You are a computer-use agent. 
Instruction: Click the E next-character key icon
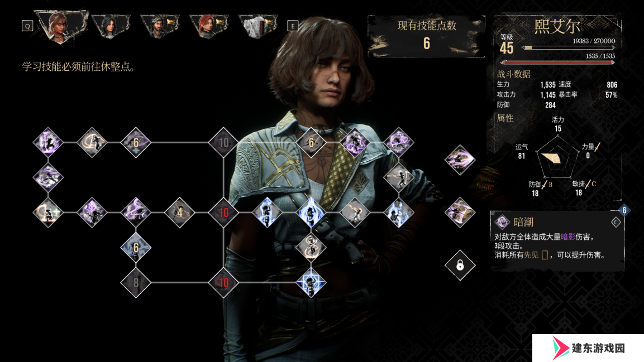(293, 26)
